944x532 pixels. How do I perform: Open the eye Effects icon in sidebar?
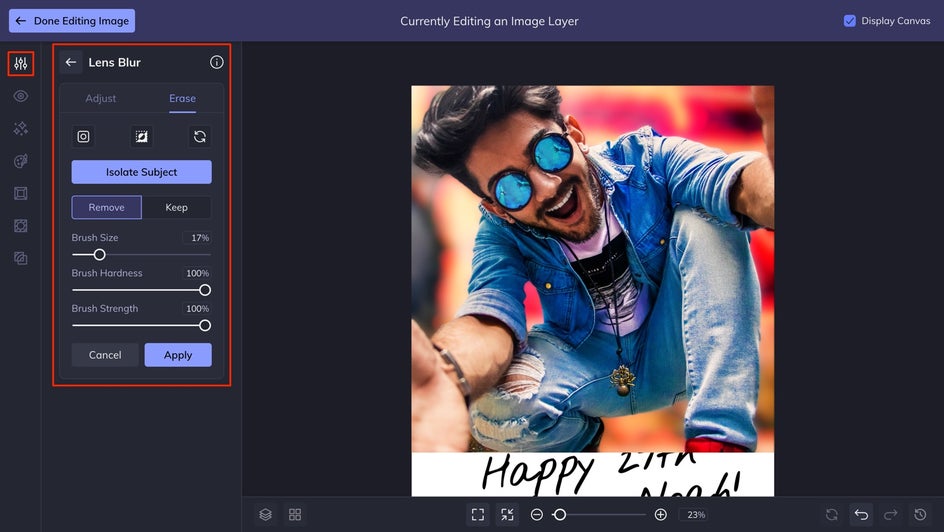click(20, 96)
